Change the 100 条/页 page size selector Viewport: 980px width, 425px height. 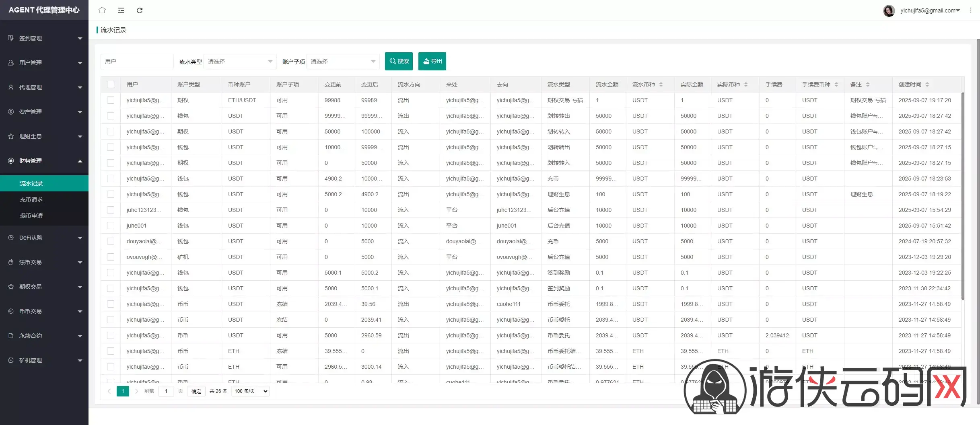pos(251,391)
